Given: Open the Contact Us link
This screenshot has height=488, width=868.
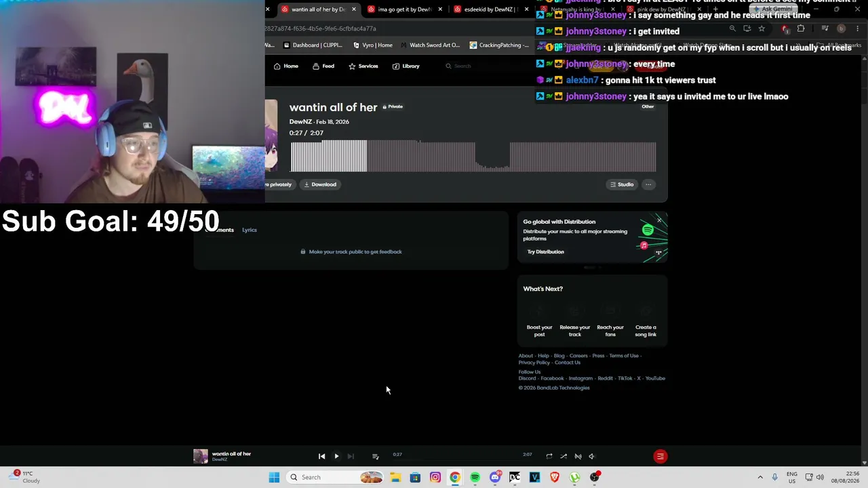Looking at the screenshot, I should [568, 363].
